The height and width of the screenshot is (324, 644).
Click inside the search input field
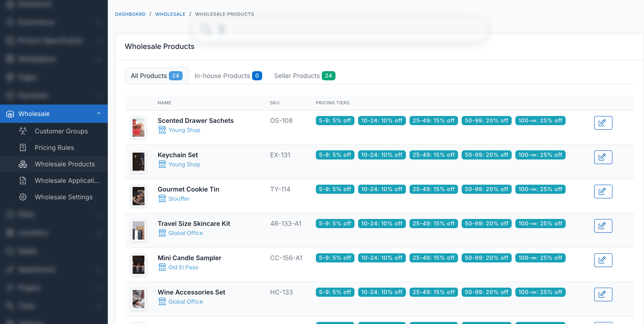[x=300, y=29]
